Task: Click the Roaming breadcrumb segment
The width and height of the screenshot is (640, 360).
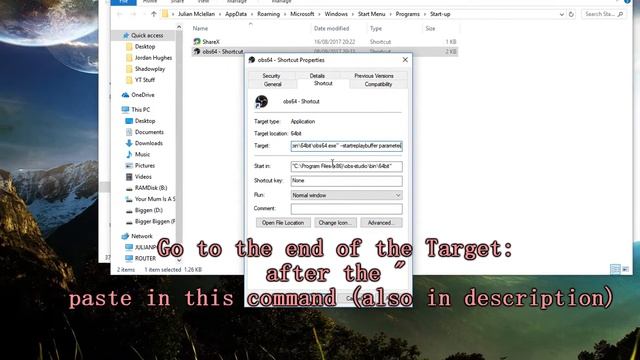Action: [269, 14]
